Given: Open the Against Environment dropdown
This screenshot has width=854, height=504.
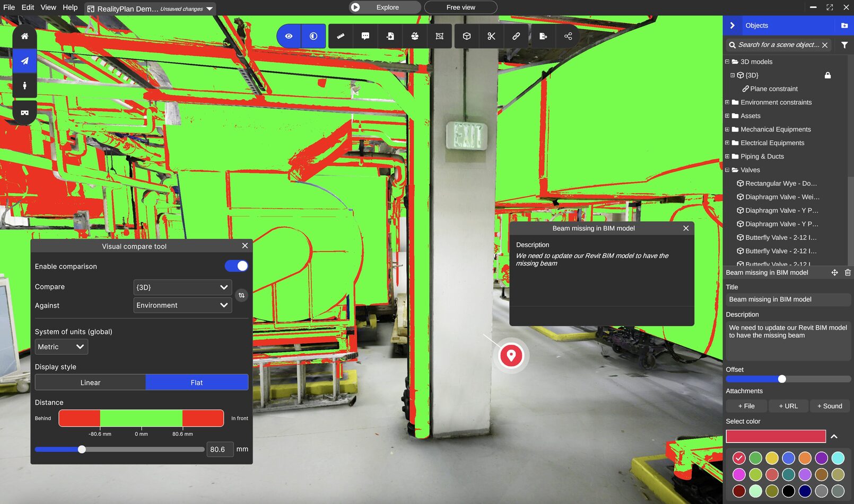Looking at the screenshot, I should coord(182,305).
